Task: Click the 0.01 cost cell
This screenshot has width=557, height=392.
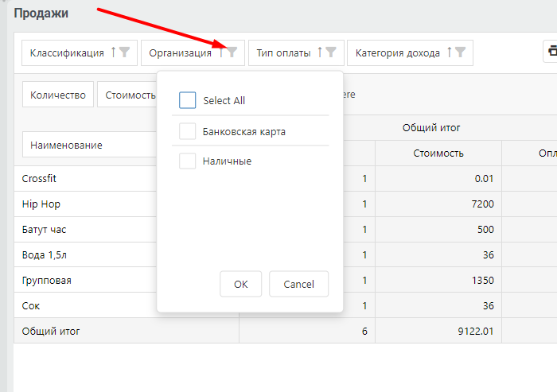Action: [x=438, y=179]
